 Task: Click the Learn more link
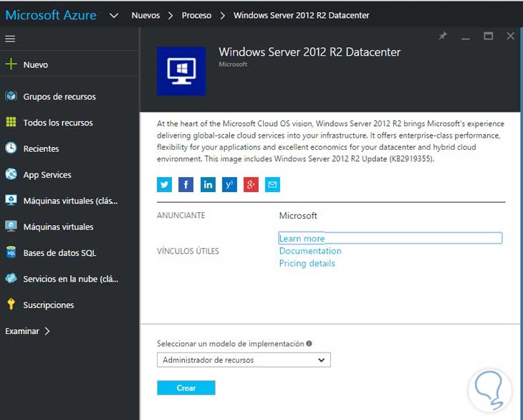(302, 239)
